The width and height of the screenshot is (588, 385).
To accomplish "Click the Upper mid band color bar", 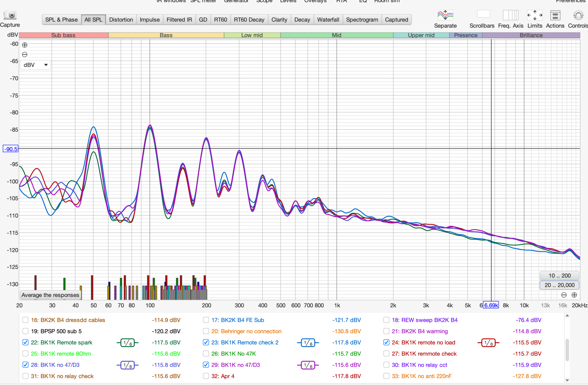I will [421, 35].
